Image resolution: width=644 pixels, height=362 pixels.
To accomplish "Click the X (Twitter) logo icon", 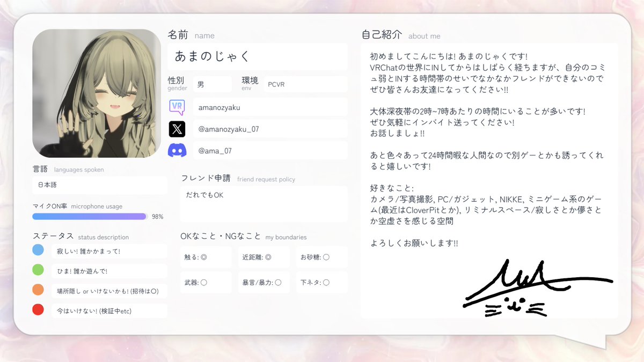I will (x=177, y=129).
